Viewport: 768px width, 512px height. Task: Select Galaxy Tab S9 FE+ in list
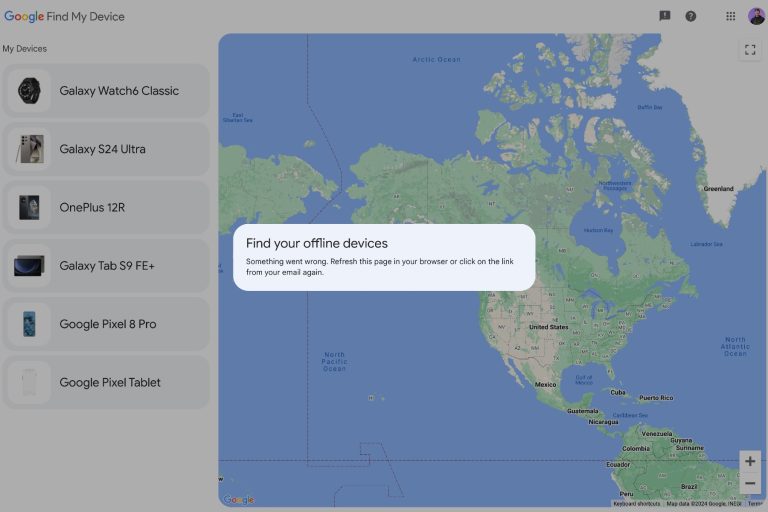(106, 266)
